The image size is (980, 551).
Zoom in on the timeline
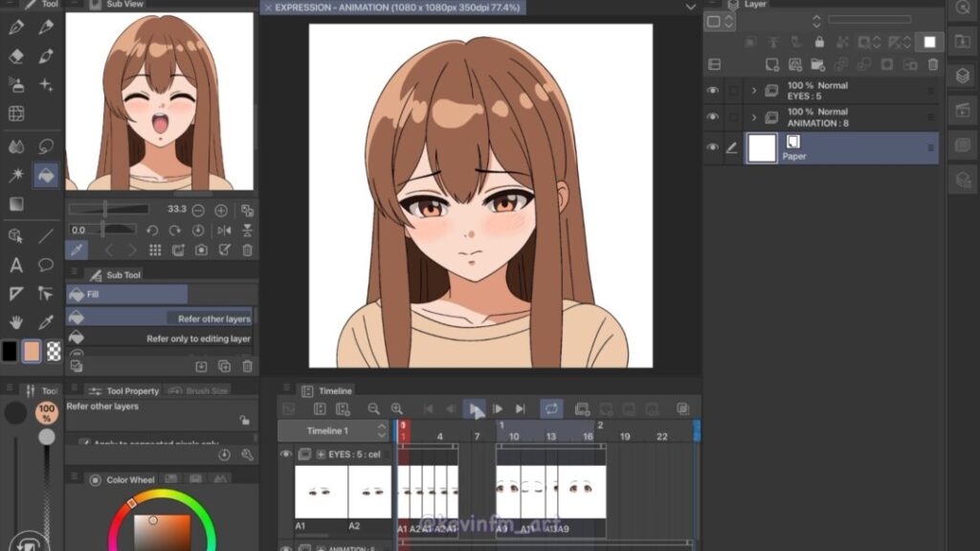tap(396, 409)
